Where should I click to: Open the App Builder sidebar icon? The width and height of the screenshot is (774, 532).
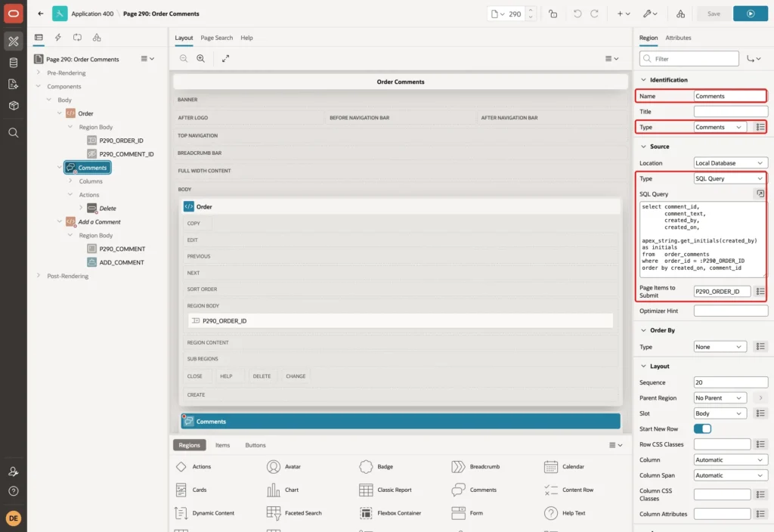point(14,42)
